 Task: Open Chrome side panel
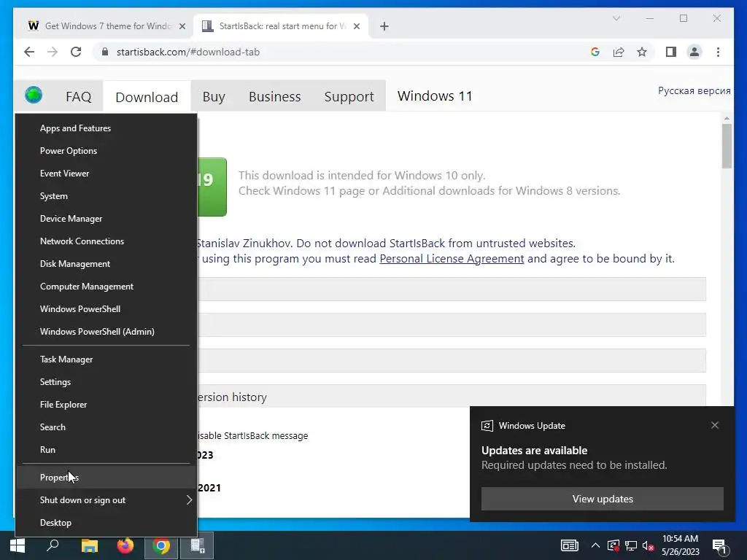pyautogui.click(x=671, y=52)
